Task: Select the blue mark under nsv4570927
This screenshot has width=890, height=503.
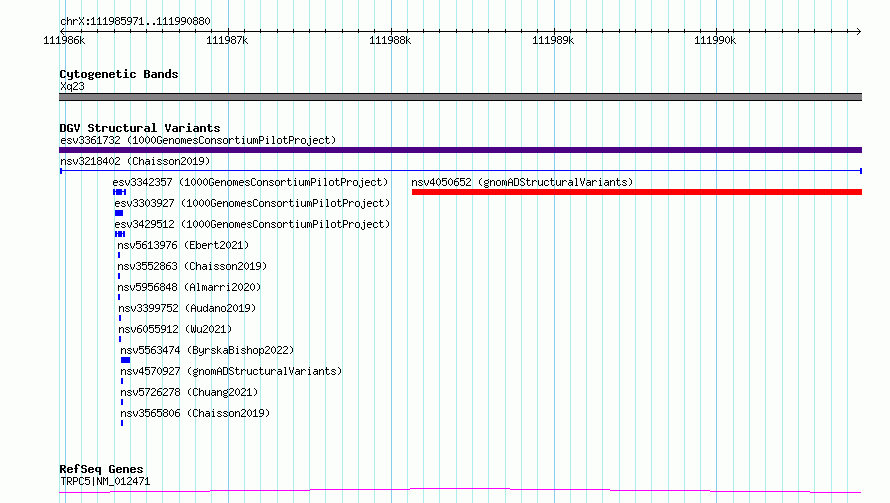Action: 121,381
